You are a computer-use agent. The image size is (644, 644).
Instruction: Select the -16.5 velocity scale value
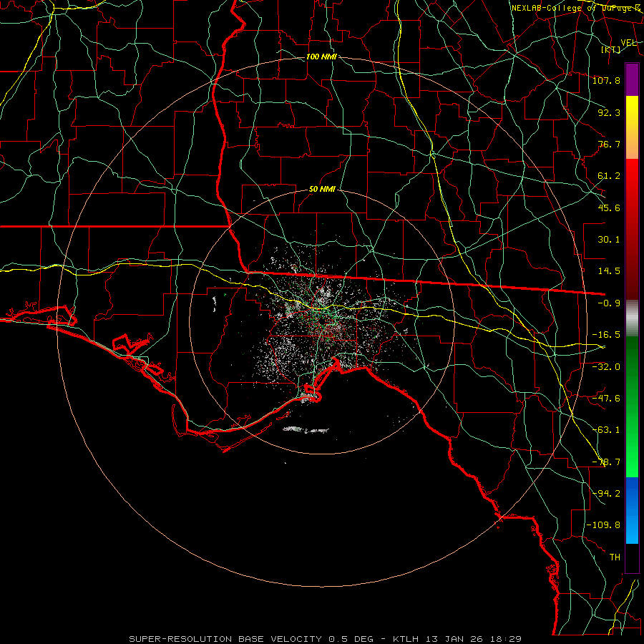pyautogui.click(x=606, y=335)
